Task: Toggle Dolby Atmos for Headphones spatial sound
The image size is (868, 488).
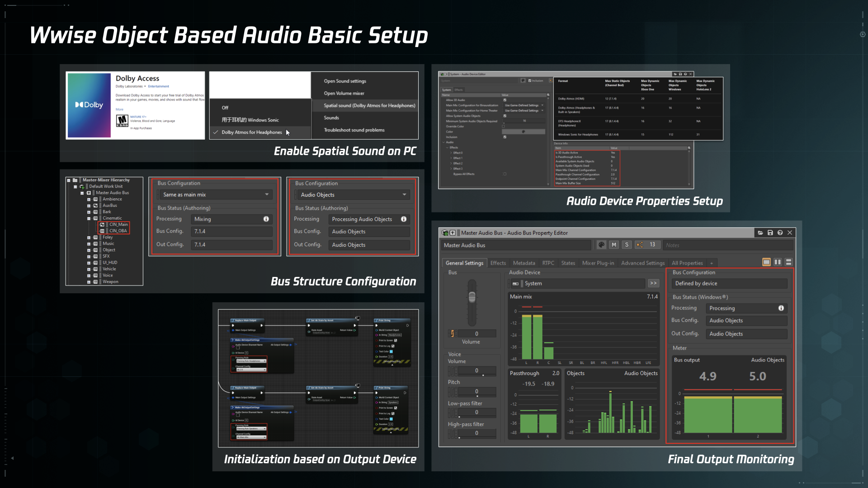Action: click(252, 131)
